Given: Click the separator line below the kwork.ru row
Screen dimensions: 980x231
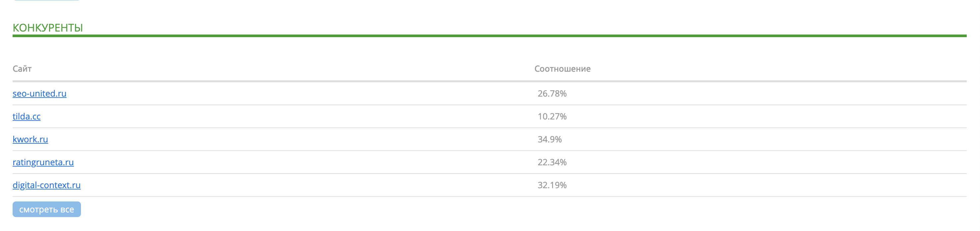Looking at the screenshot, I should point(489,151).
